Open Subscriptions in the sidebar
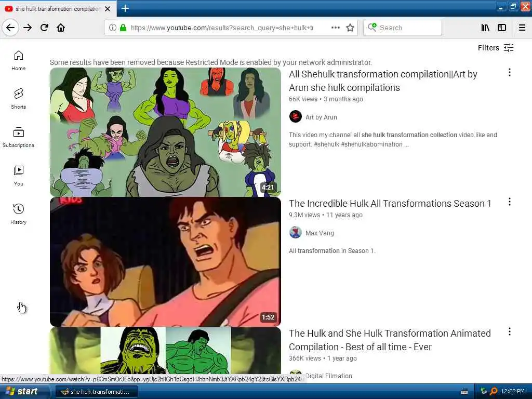 [x=19, y=137]
